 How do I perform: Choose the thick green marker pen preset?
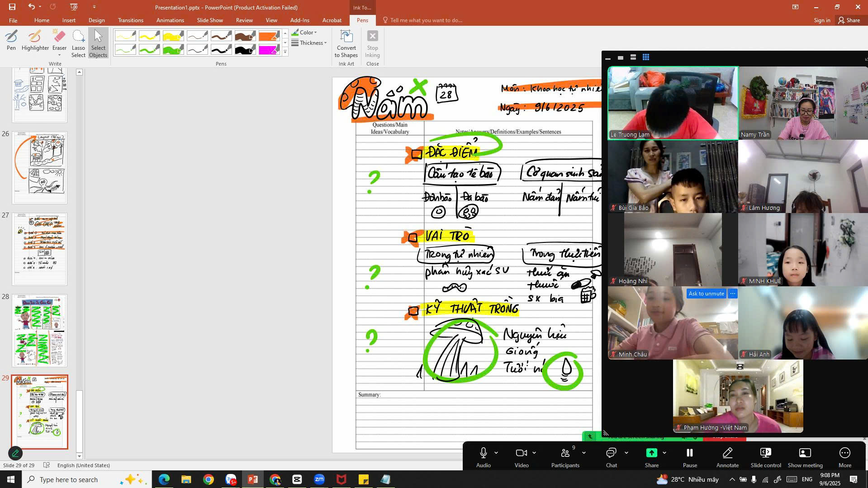point(173,49)
